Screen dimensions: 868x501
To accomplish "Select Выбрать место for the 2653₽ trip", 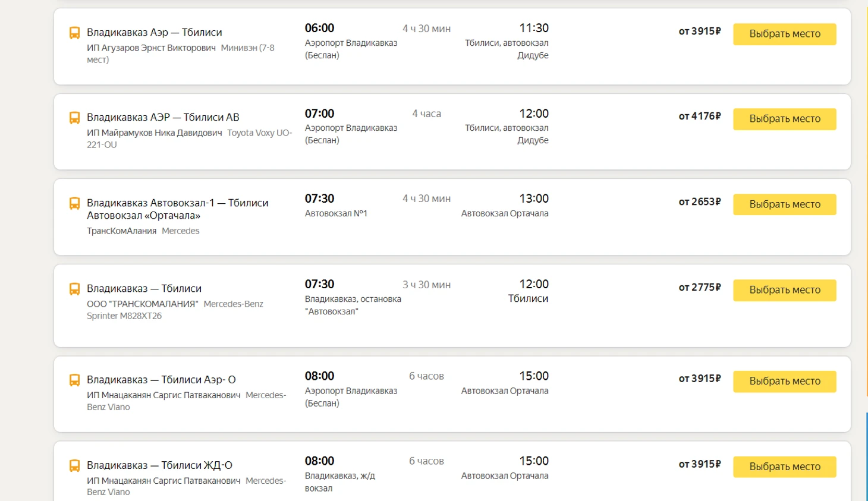I will coord(784,204).
